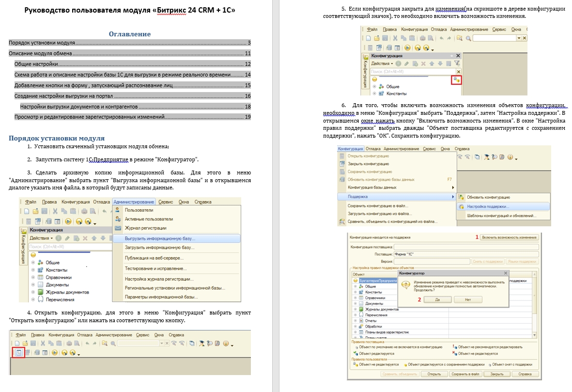Click the Undo arrow icon in step 5 toolbar

(x=441, y=38)
